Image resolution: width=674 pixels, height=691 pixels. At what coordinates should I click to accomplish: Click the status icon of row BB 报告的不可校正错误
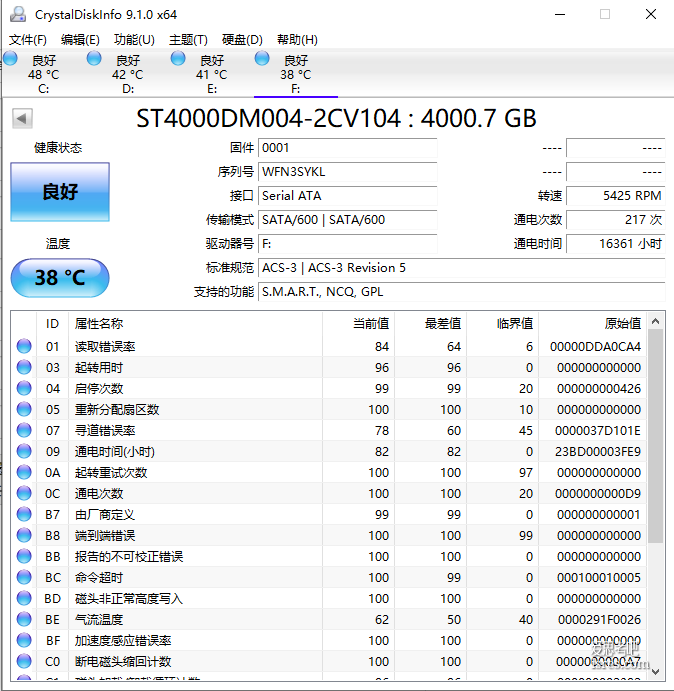24,556
